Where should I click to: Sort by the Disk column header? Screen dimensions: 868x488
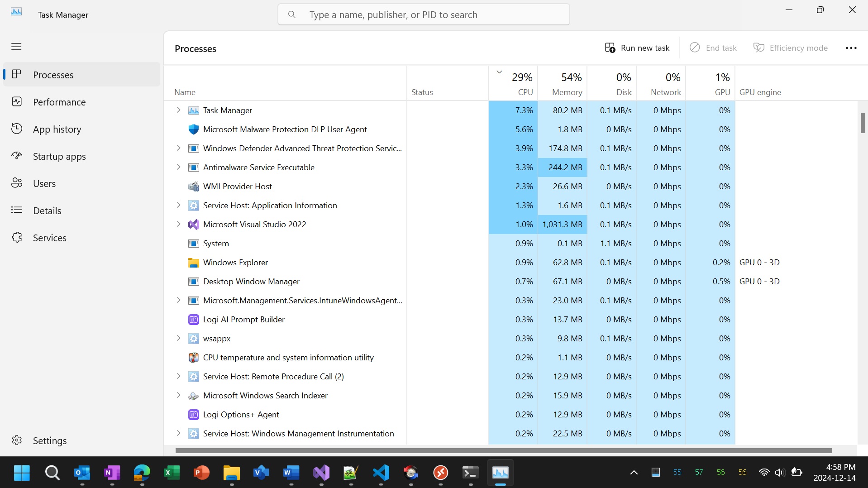coord(612,83)
